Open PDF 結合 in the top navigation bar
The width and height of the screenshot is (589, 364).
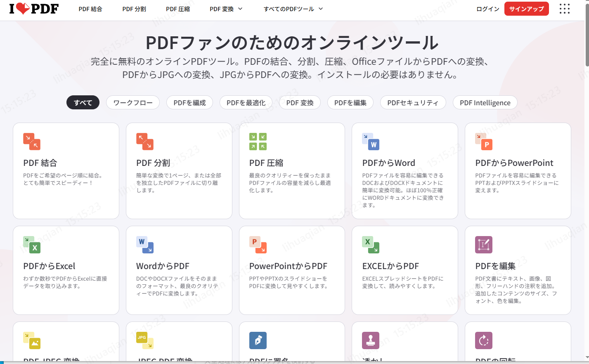point(90,9)
